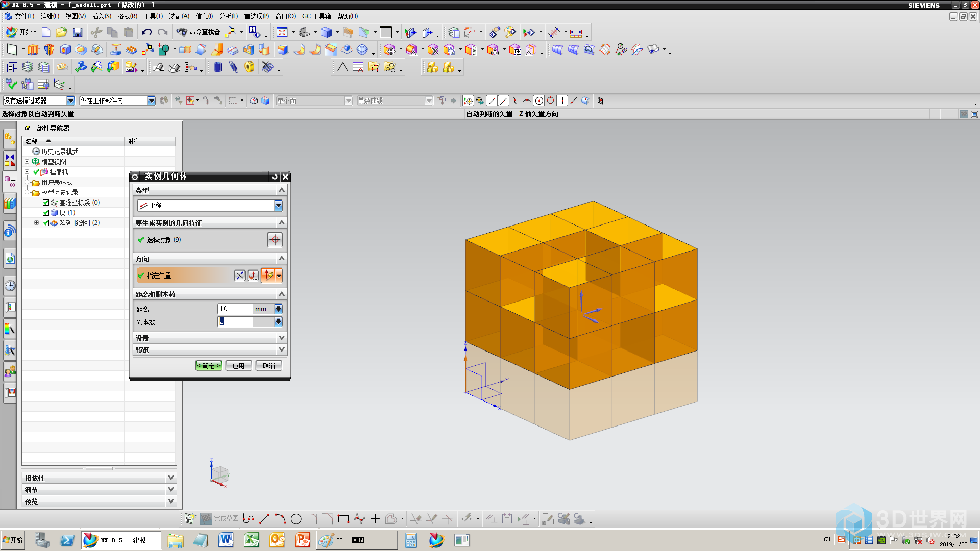
Task: Click the reverse direction icon in the 方向 section
Action: point(239,275)
